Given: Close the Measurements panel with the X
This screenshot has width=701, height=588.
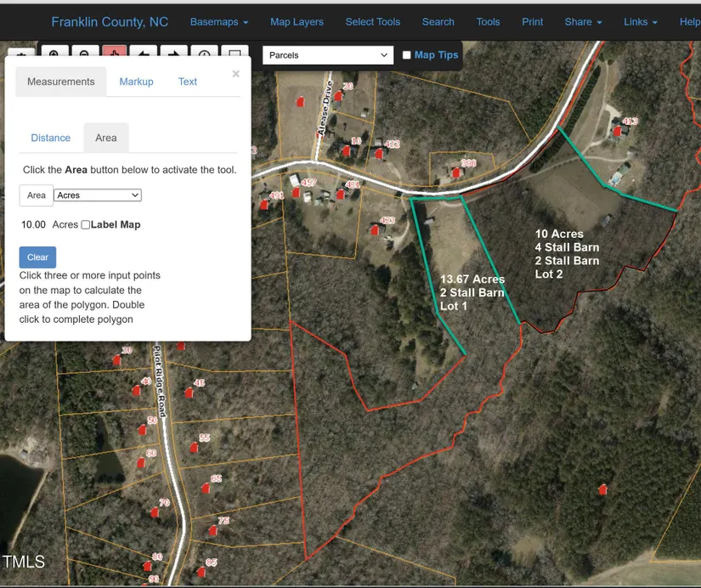Looking at the screenshot, I should click(235, 74).
